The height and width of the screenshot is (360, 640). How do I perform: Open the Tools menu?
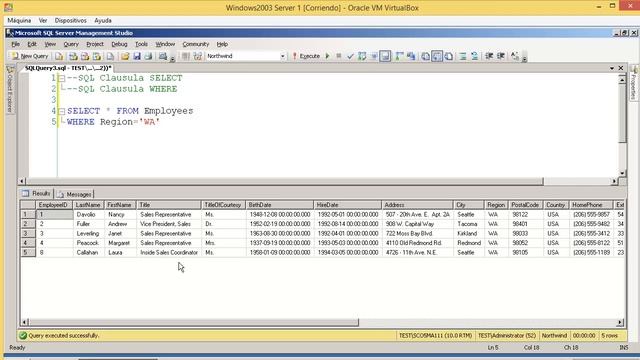coord(141,44)
